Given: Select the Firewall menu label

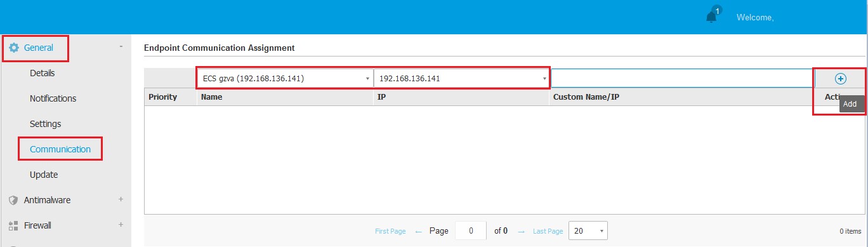Looking at the screenshot, I should [37, 225].
